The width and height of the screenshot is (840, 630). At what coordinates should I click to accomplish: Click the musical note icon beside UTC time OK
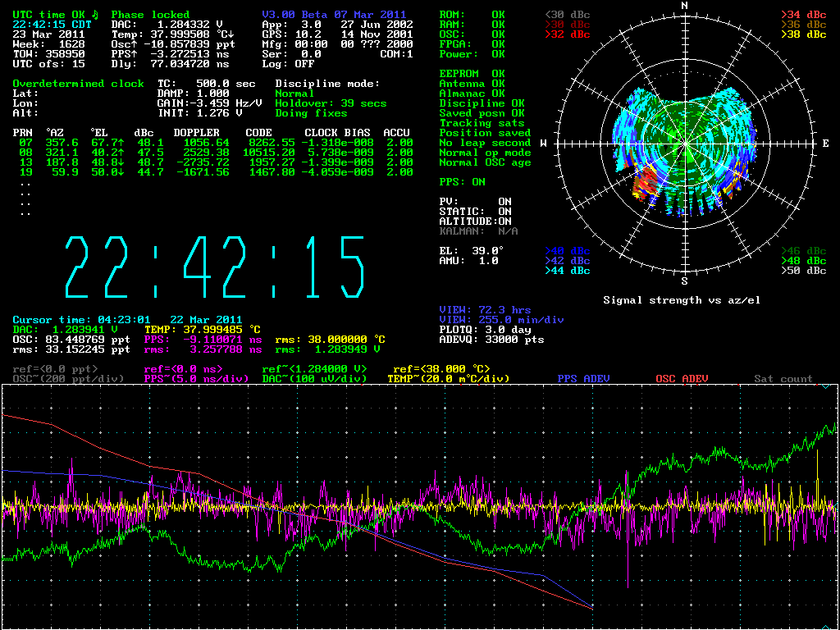[94, 14]
